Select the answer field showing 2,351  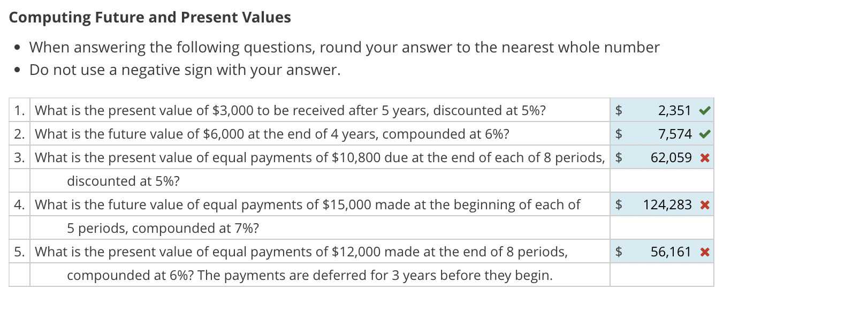click(x=675, y=111)
